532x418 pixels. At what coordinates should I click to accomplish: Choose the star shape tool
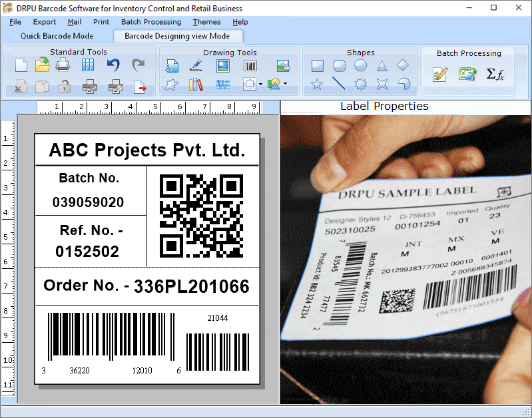coord(317,84)
